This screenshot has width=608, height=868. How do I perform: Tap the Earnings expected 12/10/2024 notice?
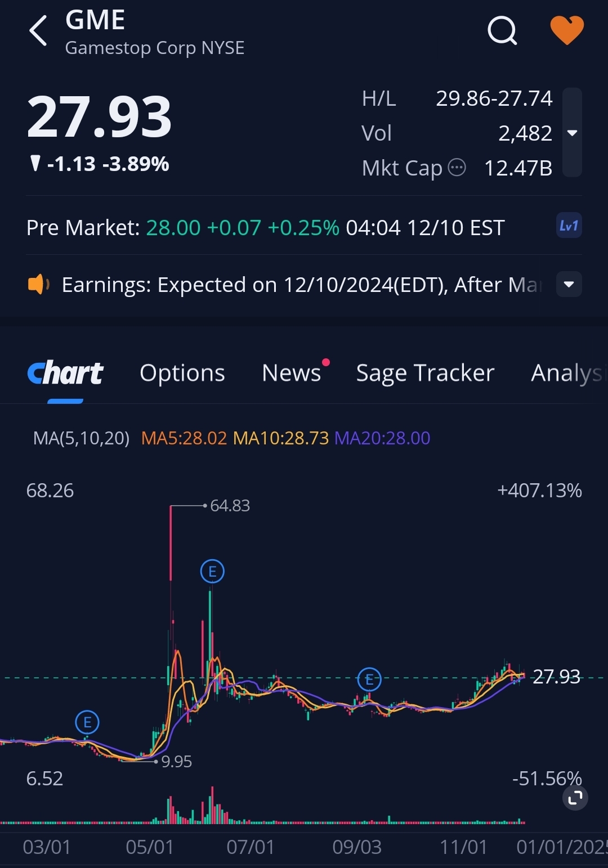tap(302, 285)
